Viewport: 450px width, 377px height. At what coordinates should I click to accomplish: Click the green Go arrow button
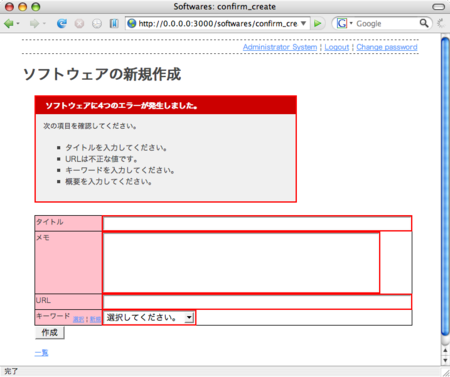pyautogui.click(x=318, y=24)
